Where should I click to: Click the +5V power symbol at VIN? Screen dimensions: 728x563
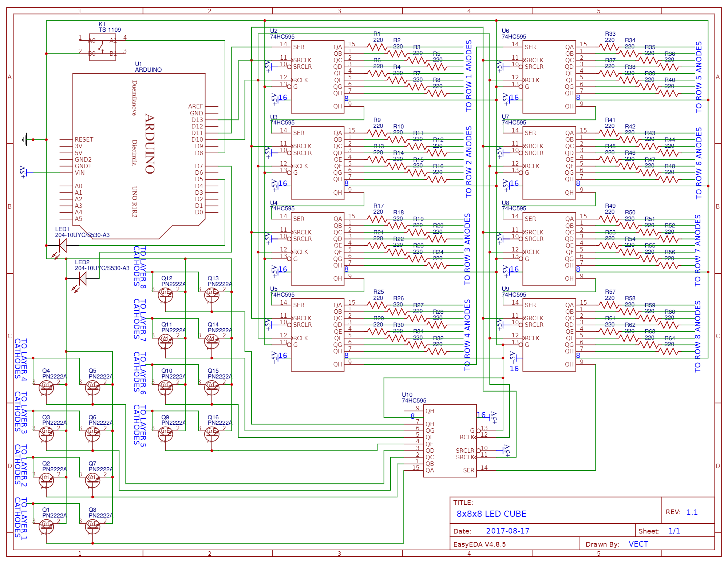pos(25,173)
